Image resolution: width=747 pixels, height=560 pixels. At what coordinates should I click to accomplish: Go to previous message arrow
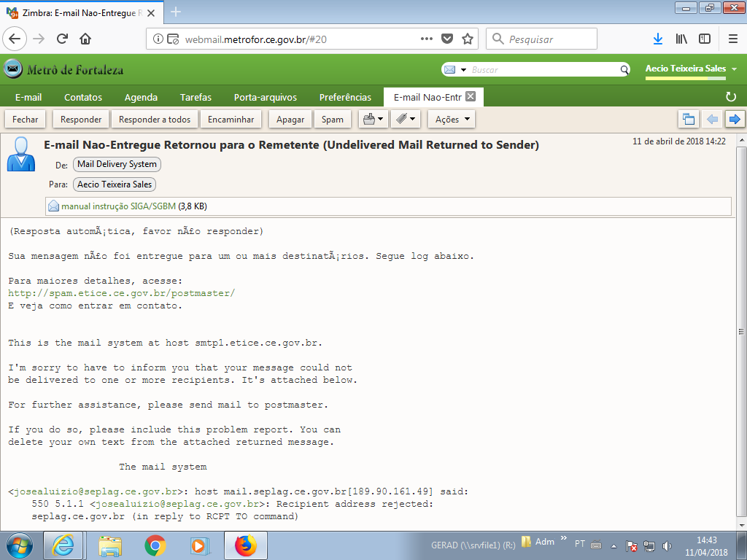(712, 119)
